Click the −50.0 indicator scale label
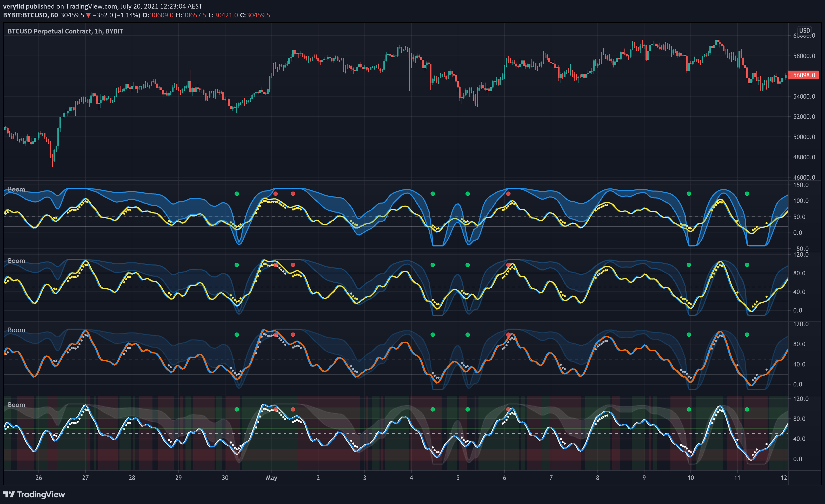Image resolution: width=825 pixels, height=504 pixels. pyautogui.click(x=801, y=248)
